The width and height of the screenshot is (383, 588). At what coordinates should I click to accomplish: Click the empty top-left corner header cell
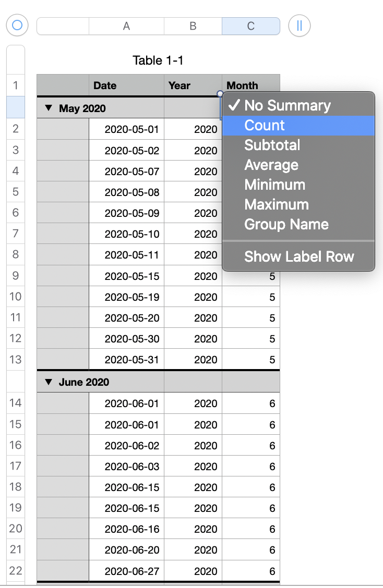click(x=63, y=85)
